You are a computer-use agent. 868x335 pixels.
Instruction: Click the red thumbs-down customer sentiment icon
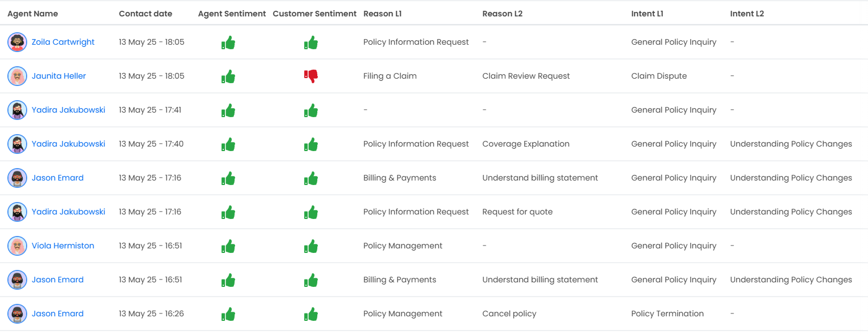[311, 76]
